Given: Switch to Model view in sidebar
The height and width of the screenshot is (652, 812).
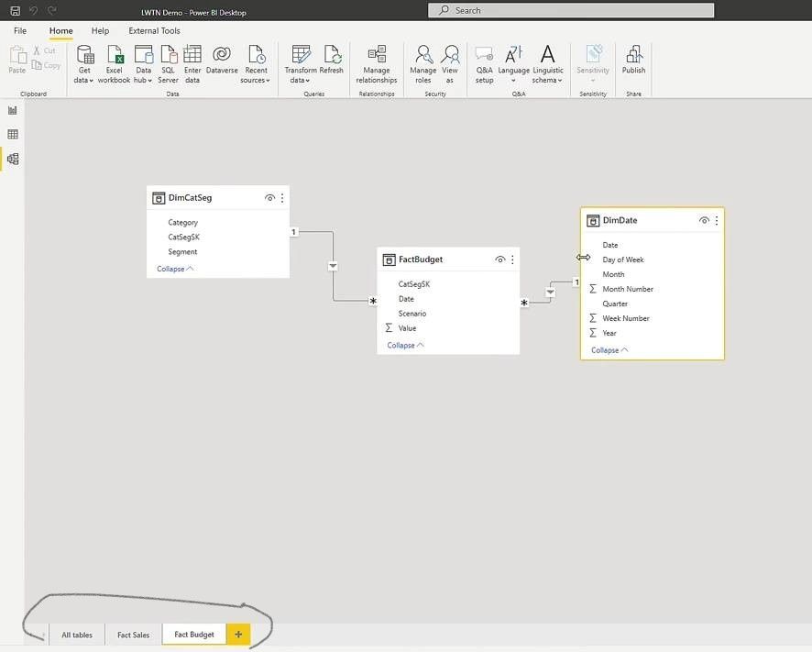Looking at the screenshot, I should [x=13, y=159].
